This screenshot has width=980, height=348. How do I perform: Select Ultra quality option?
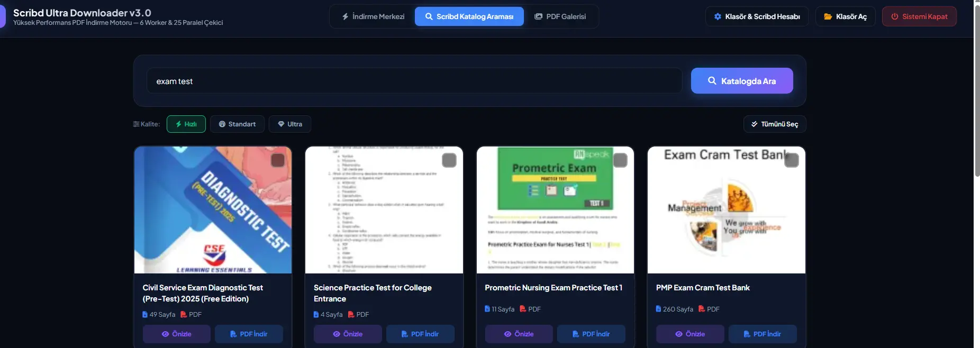pyautogui.click(x=290, y=124)
